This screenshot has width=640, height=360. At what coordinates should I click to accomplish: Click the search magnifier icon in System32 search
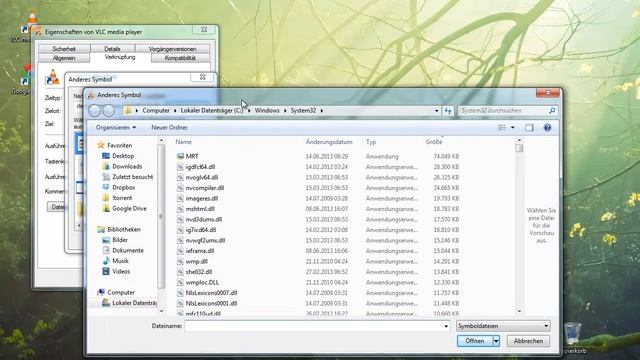point(552,111)
